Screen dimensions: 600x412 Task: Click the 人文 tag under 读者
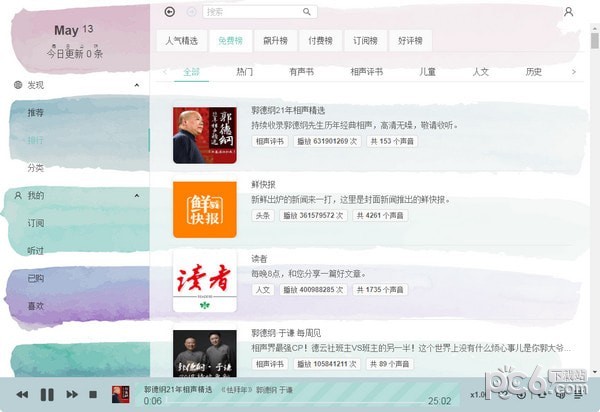263,290
